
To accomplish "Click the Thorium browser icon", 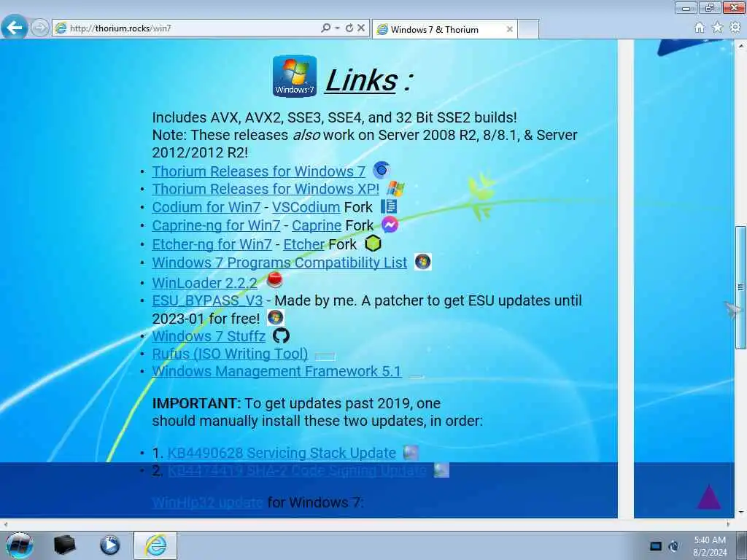I will (382, 169).
